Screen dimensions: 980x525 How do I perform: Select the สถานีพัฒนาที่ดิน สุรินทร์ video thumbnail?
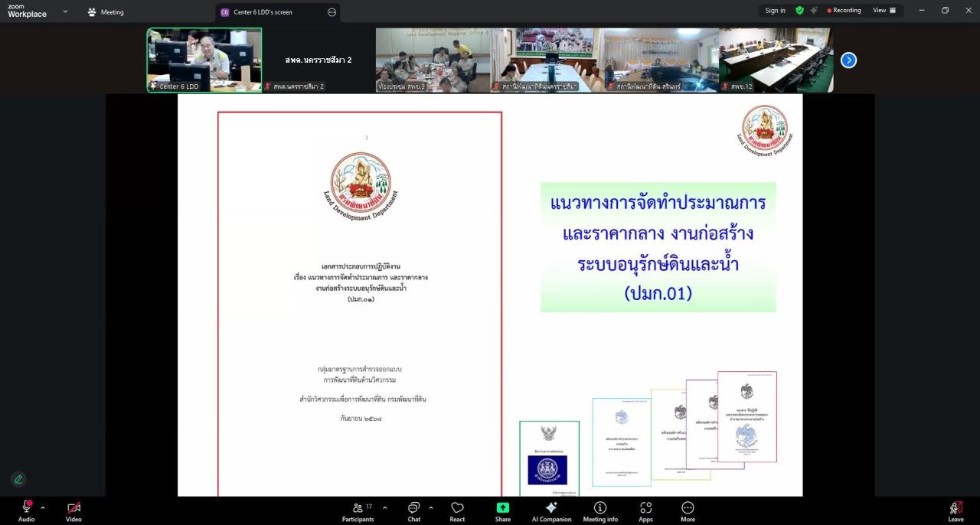(x=661, y=60)
